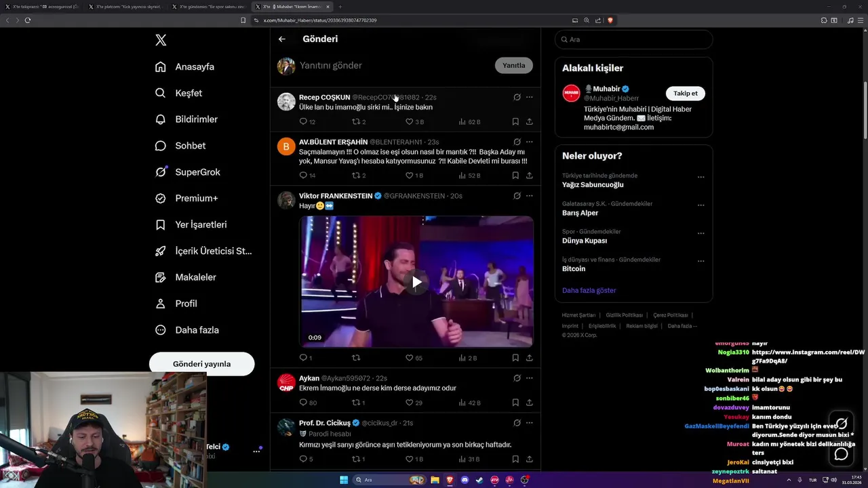Open Windows Start menu

(x=344, y=480)
